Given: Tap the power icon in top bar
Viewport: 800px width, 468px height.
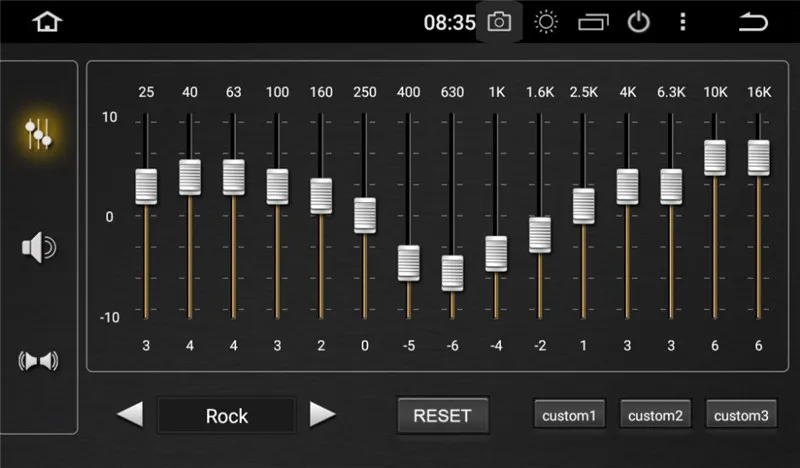Looking at the screenshot, I should click(x=638, y=22).
